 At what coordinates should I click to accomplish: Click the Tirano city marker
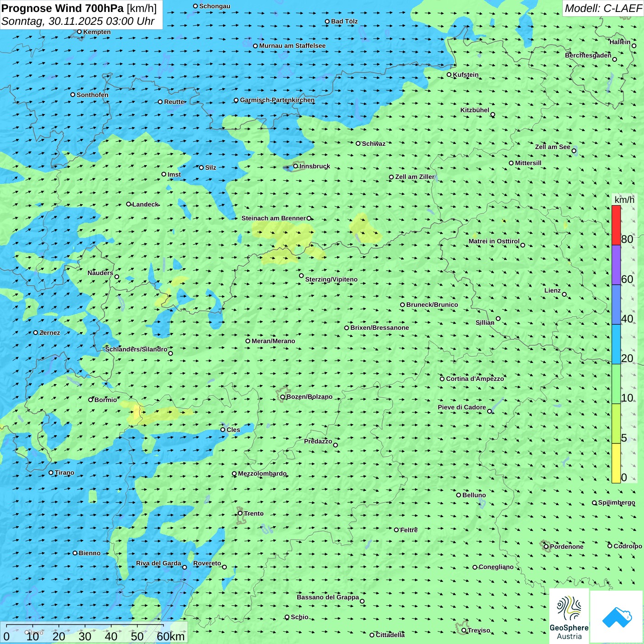[x=51, y=472]
